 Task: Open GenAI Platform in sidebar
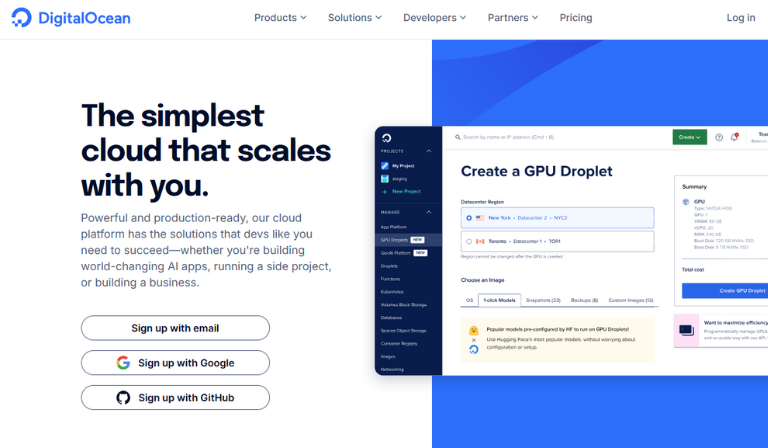click(396, 253)
